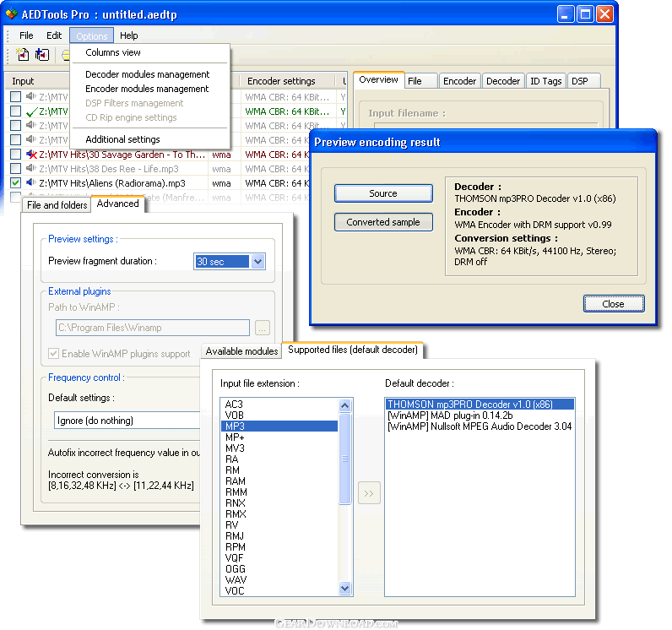Uncheck the Aliens (Radiorama).mp3 checkbox
Screen dimensions: 672x630
tap(16, 182)
